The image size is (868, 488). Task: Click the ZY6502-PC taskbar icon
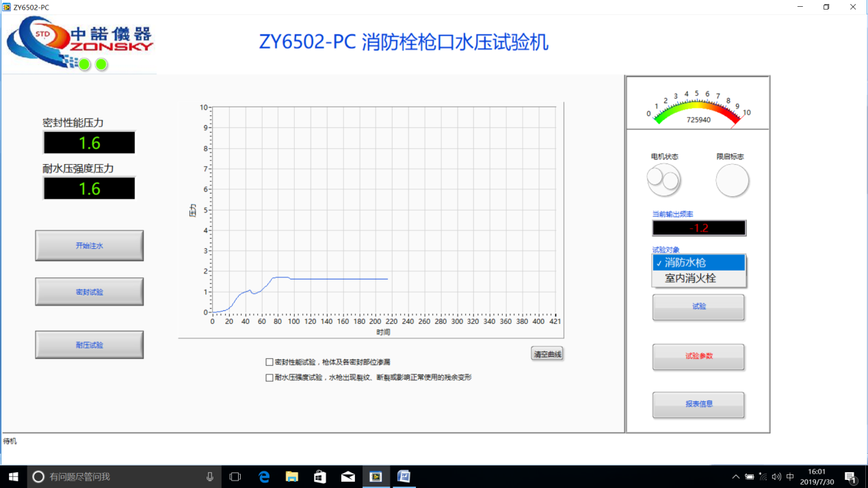pos(376,476)
